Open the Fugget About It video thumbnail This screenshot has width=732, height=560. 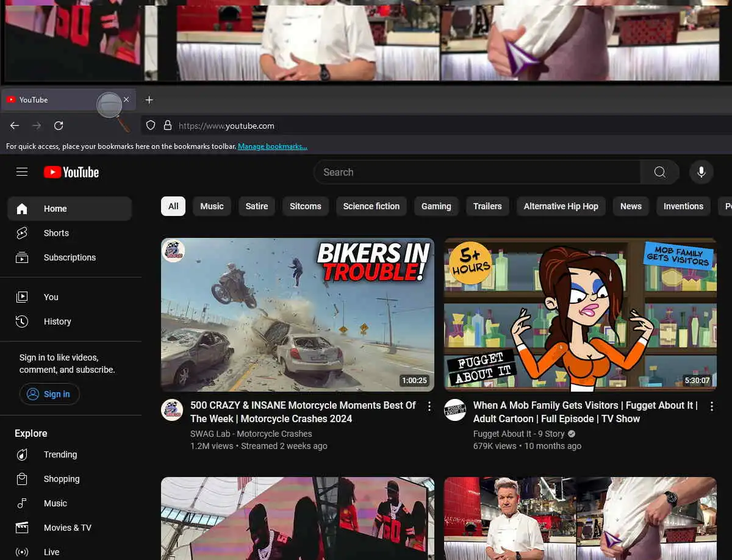tap(580, 315)
